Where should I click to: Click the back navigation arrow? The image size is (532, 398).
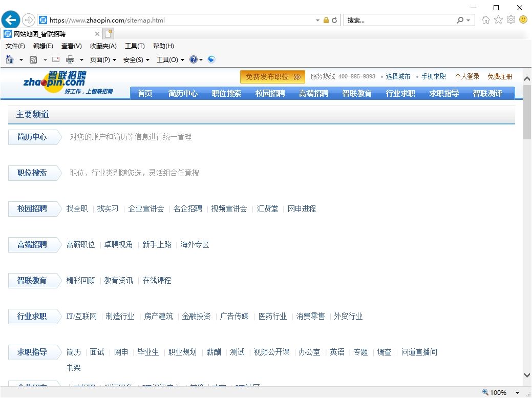[x=10, y=19]
